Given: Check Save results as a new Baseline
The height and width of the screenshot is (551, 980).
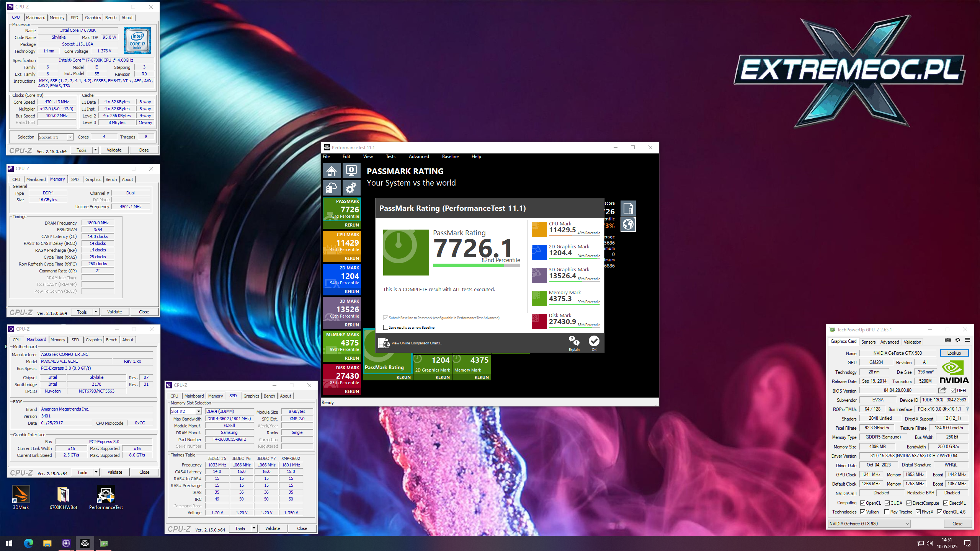Looking at the screenshot, I should (x=385, y=327).
